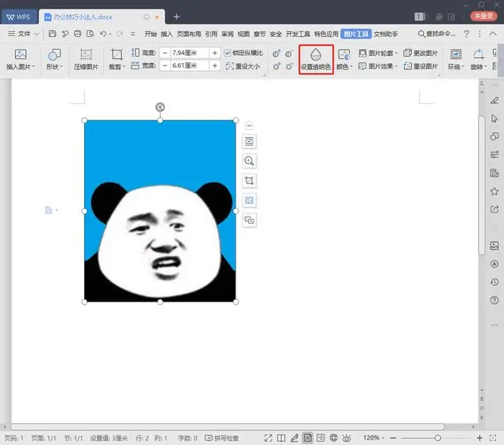The height and width of the screenshot is (445, 504).
Task: Click the minus collapse icon beside the picture
Action: [x=249, y=125]
